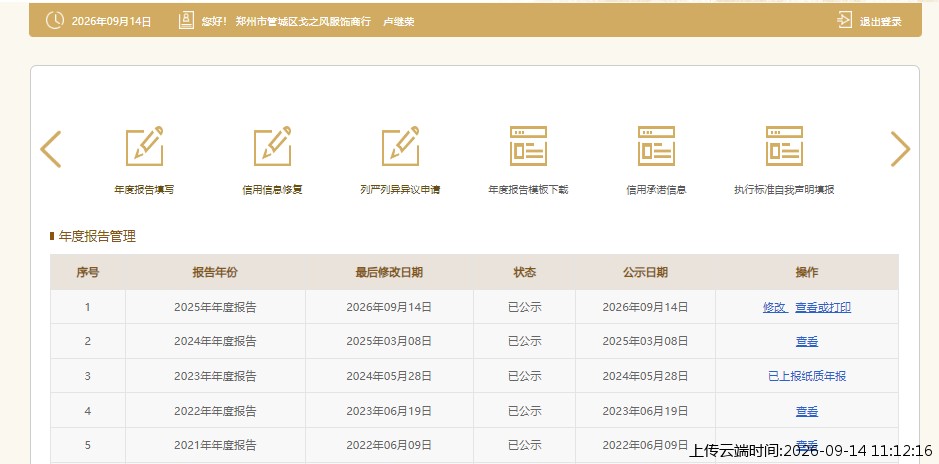939x464 pixels.
Task: Click the 信用信息修复 label
Action: tap(272, 190)
